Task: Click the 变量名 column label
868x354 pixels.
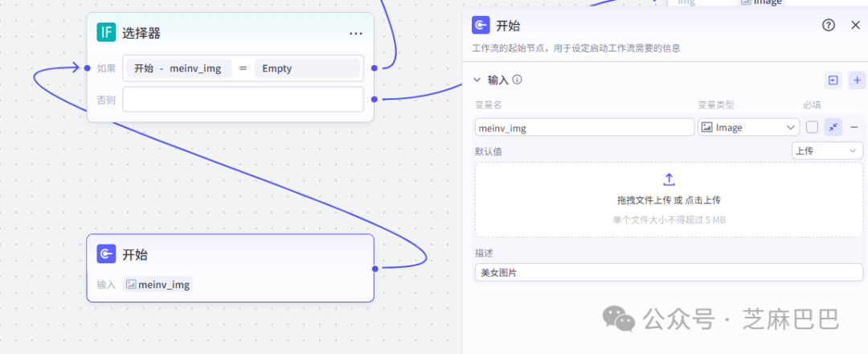Action: pos(489,105)
